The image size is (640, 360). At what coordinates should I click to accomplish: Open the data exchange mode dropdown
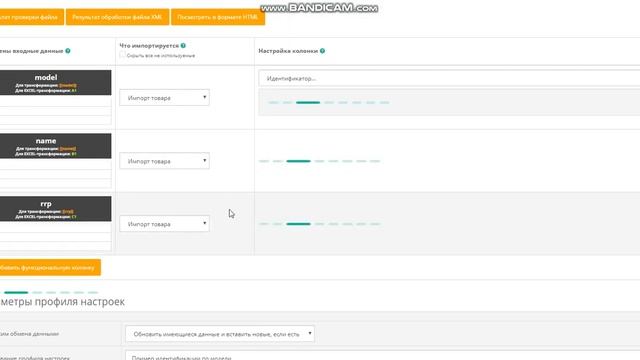click(x=220, y=334)
